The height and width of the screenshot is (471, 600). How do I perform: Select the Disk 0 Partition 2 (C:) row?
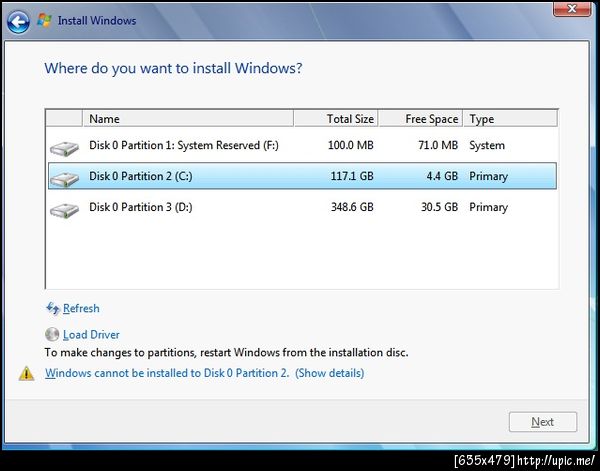click(x=302, y=176)
